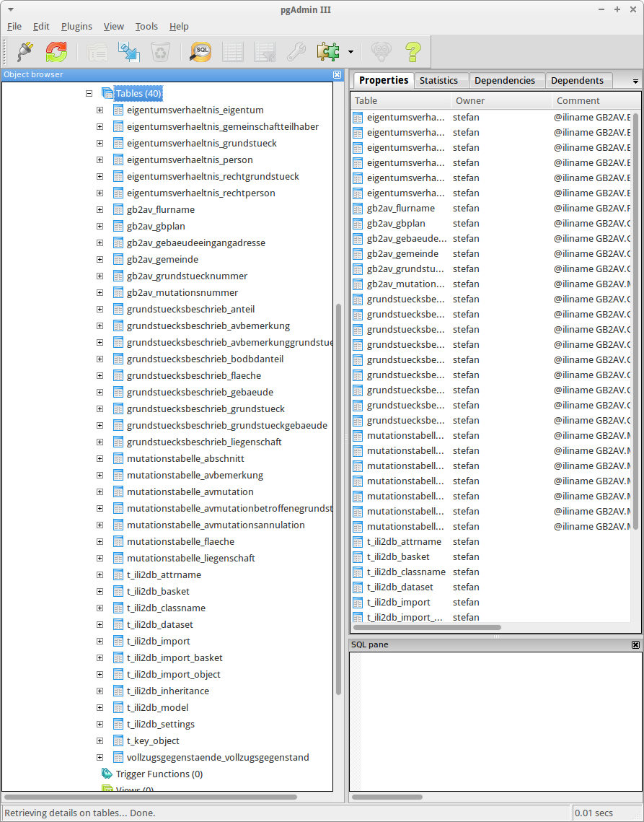
Task: Open the Help menu
Action: 179,26
